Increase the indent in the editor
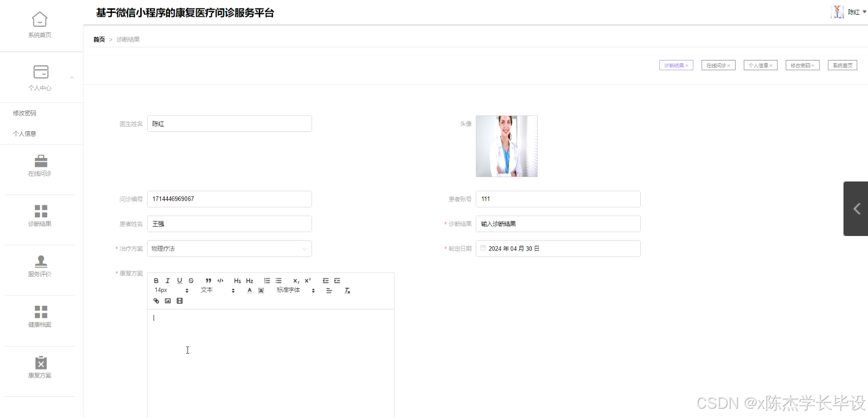This screenshot has height=418, width=868. coord(337,281)
